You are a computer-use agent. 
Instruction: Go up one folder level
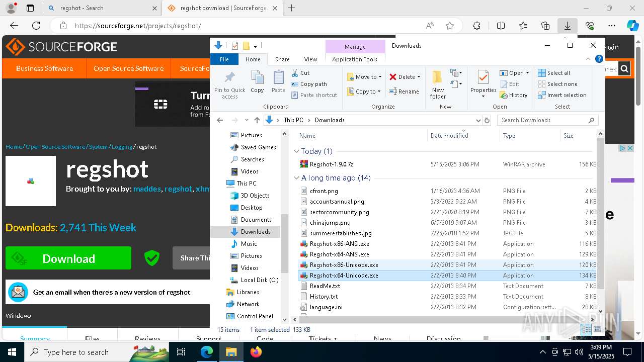257,120
